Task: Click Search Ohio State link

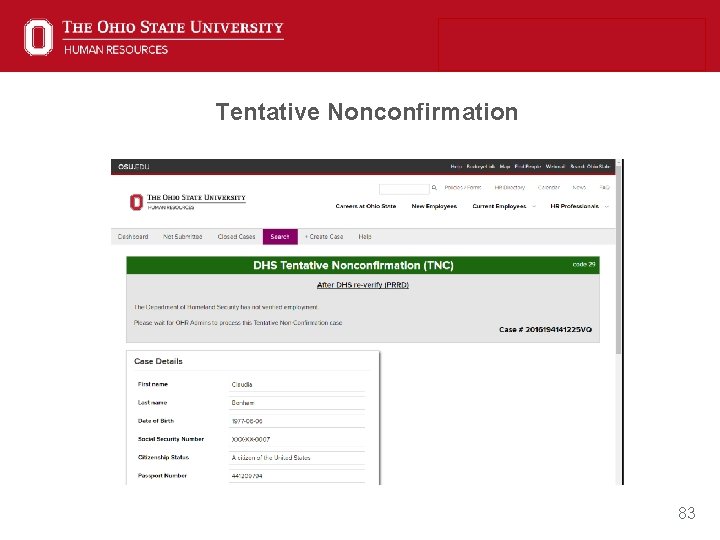Action: click(x=590, y=167)
